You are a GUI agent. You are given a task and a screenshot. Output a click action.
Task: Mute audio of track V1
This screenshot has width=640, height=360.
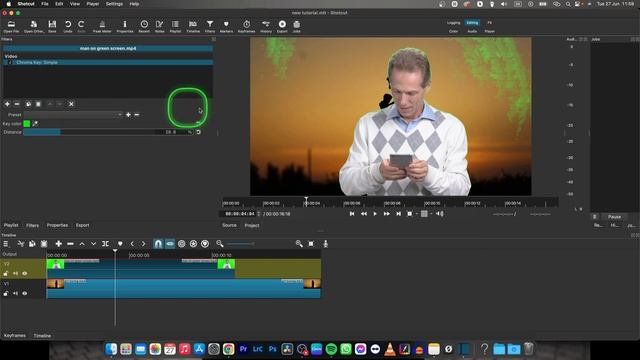[x=16, y=293]
